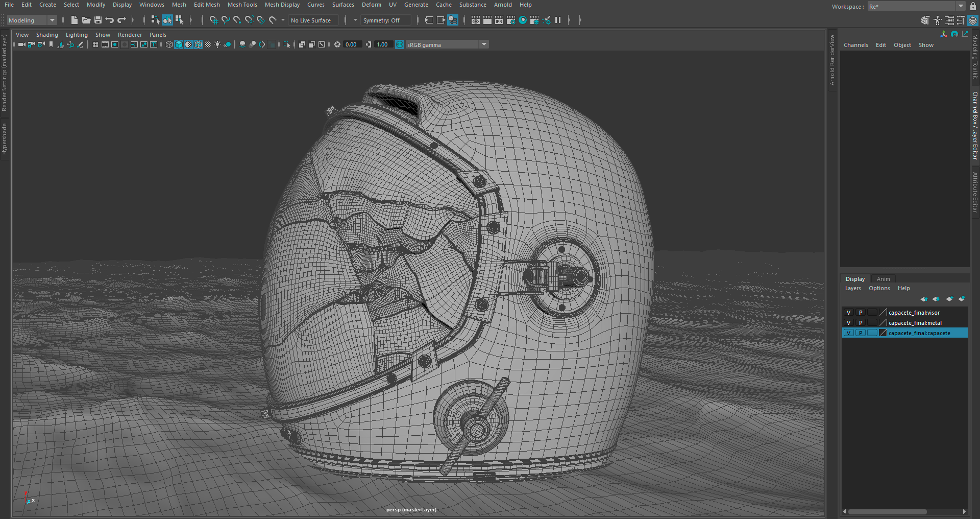Undo the last action with the undo arrow
Viewport: 980px width, 519px height.
click(x=110, y=20)
